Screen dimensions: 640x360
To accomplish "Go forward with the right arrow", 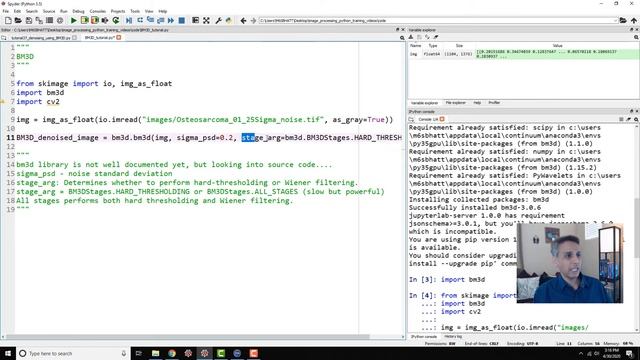I will tap(253, 20).
